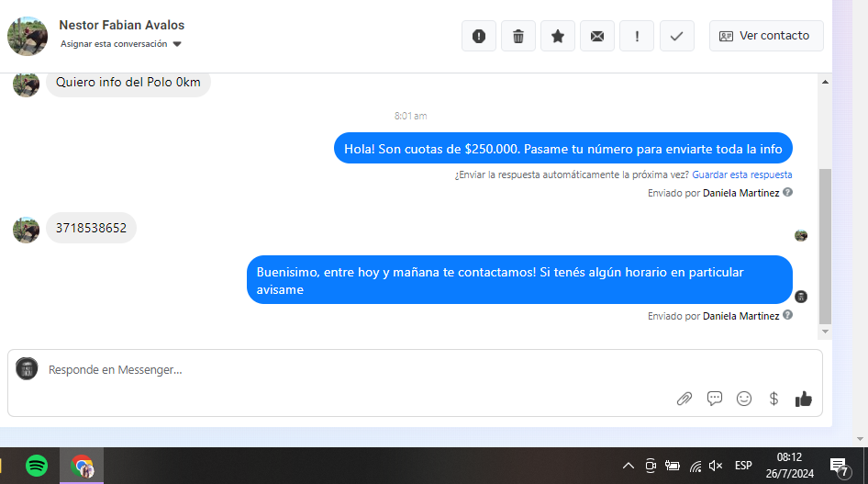
Task: Show hidden system tray icons chevron
Action: tap(629, 466)
